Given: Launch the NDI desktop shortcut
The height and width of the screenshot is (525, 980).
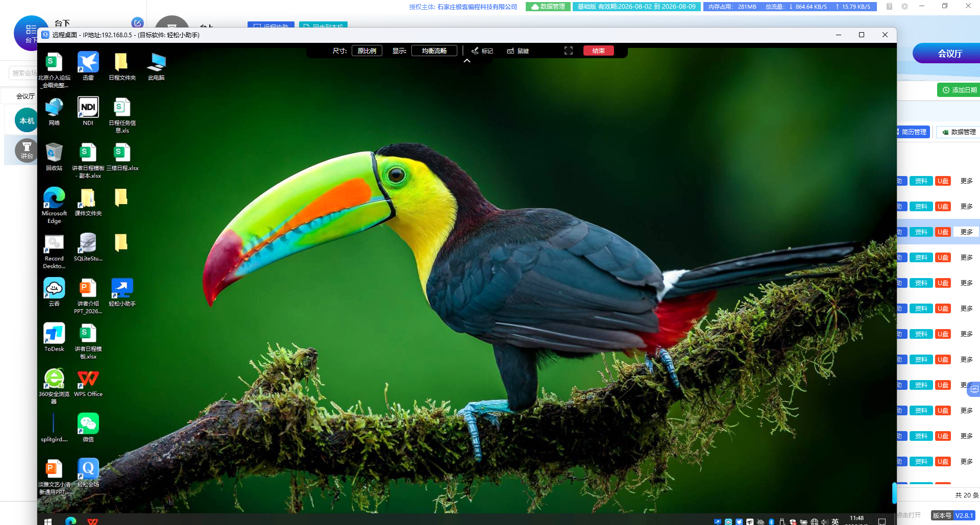Looking at the screenshot, I should (88, 111).
